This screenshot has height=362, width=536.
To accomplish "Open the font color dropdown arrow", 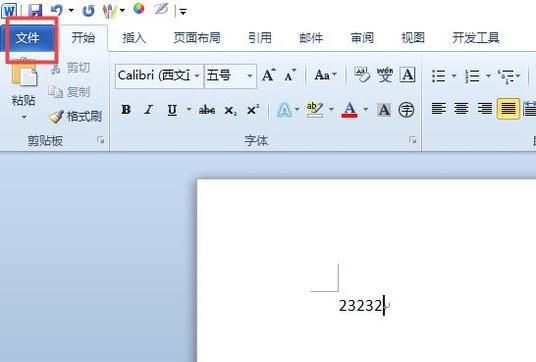I will [366, 109].
